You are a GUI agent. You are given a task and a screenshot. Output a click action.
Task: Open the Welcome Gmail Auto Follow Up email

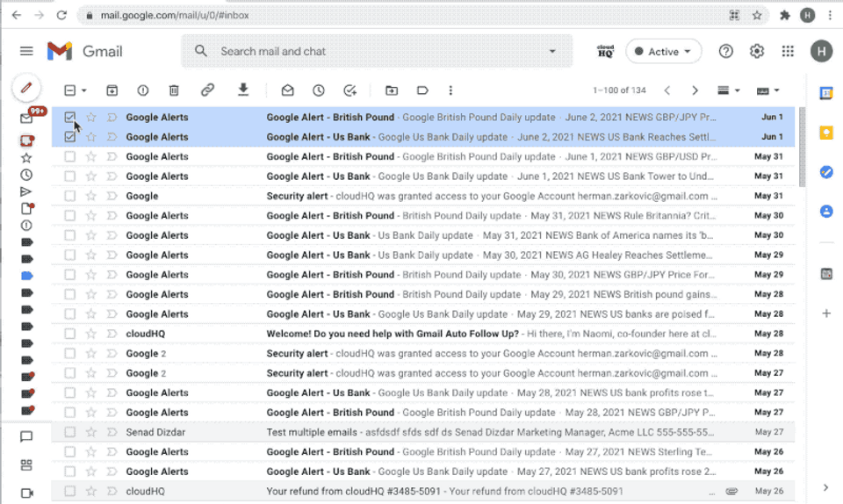[422, 334]
